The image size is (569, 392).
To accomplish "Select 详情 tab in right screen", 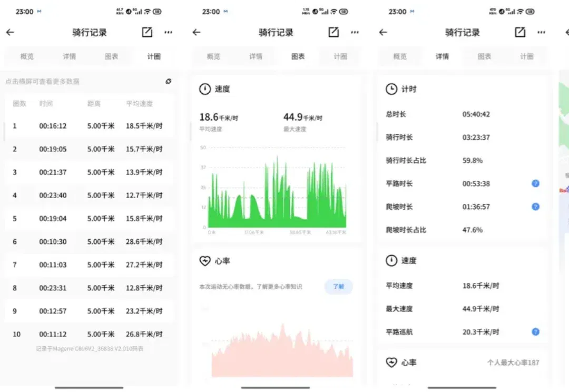I will 442,56.
